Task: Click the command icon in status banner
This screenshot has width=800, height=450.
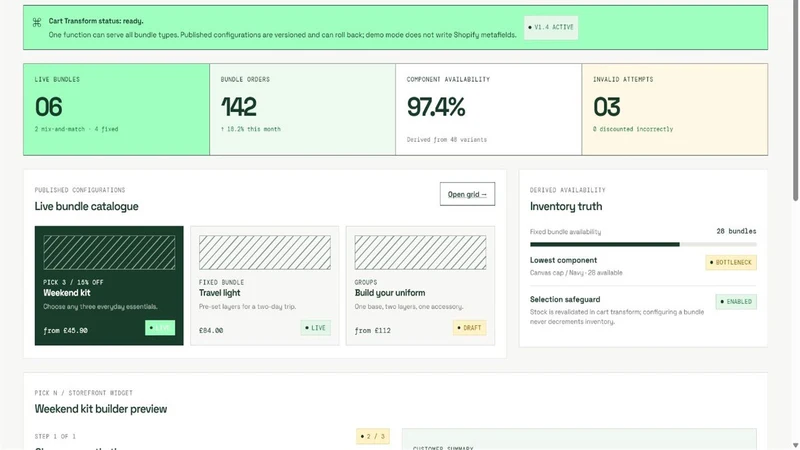Action: point(37,22)
